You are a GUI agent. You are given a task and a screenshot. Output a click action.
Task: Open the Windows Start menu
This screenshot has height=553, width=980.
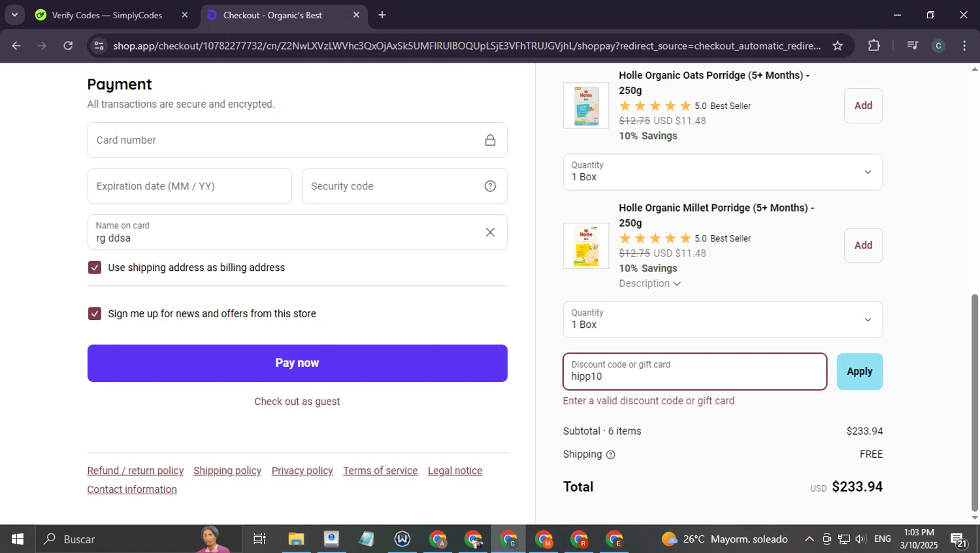coord(18,539)
